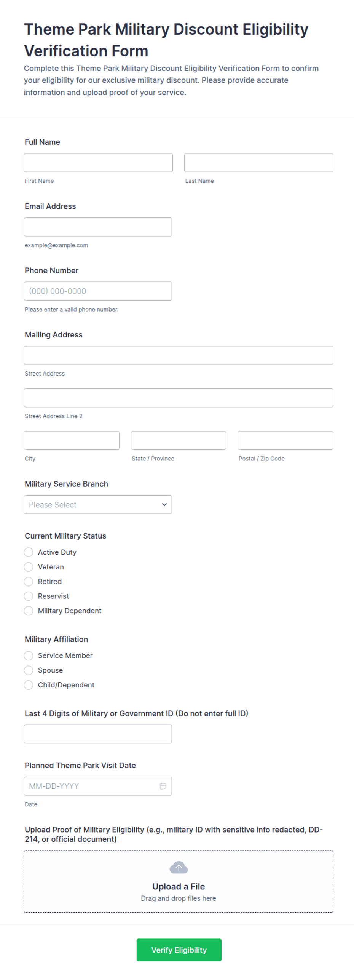Click into the Last Name field

click(x=259, y=163)
